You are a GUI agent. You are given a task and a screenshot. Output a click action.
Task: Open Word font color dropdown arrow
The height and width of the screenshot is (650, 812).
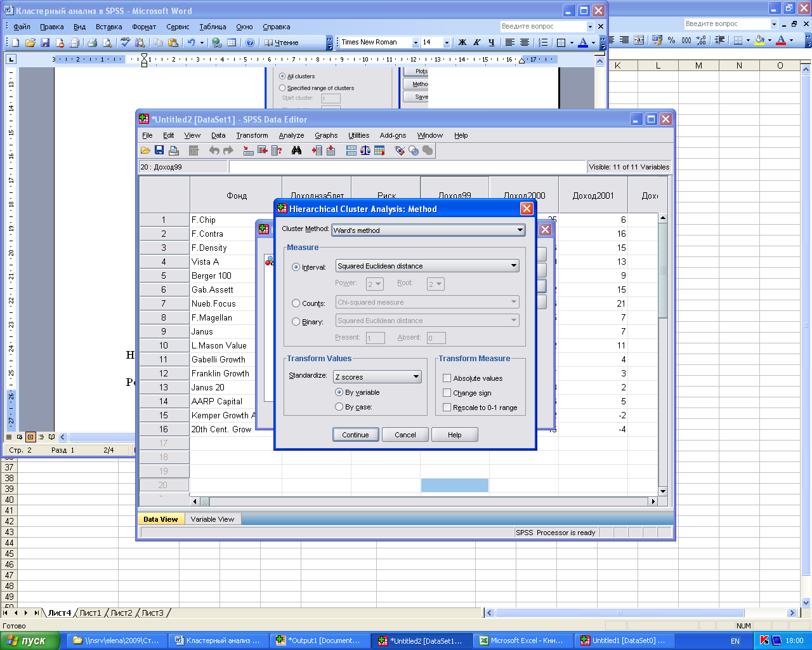[x=594, y=43]
